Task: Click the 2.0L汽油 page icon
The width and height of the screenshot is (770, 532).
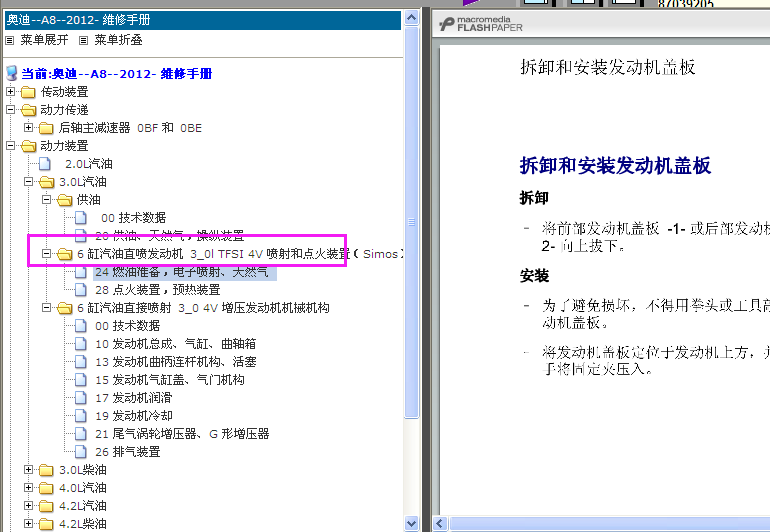Action: click(x=45, y=164)
